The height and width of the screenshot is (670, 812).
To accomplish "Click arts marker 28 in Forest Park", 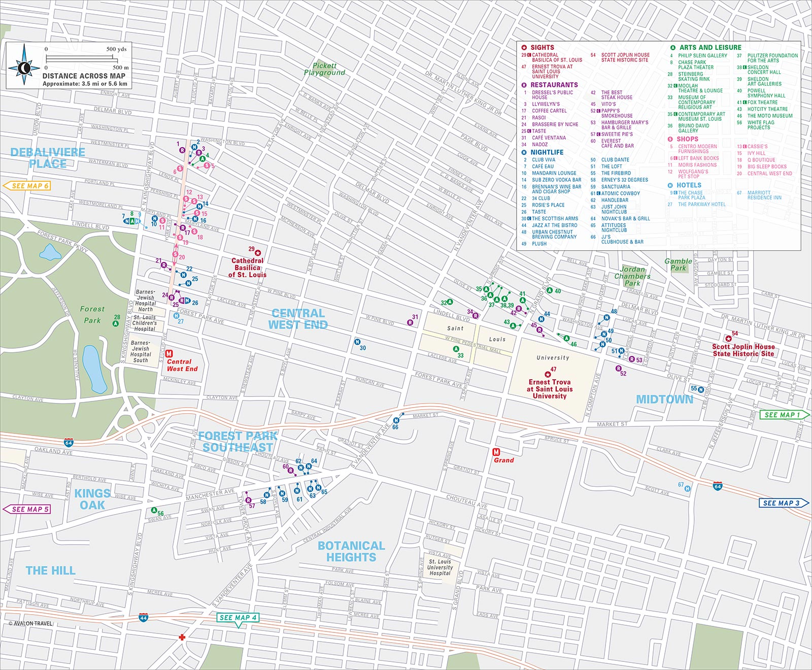I will (x=115, y=324).
